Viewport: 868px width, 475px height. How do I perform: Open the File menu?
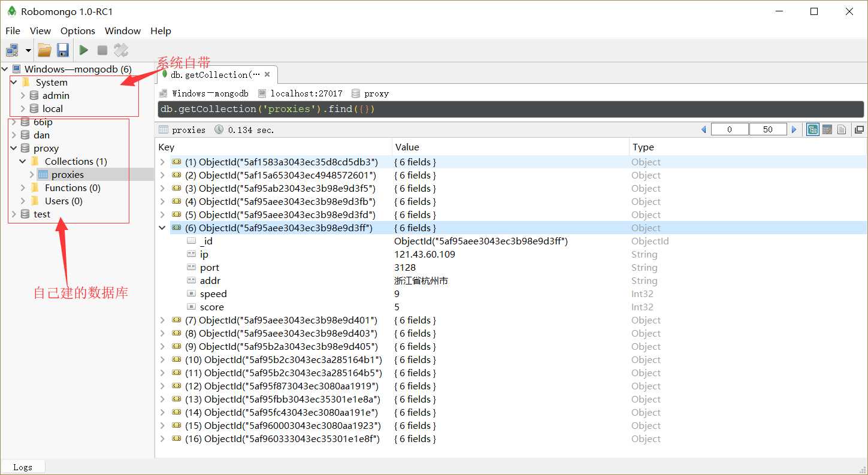13,31
